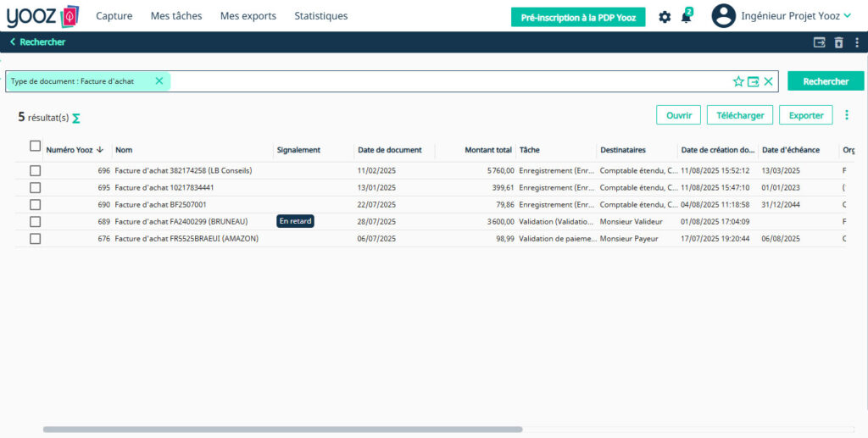The width and height of the screenshot is (868, 438).
Task: Click the Ouvrir button
Action: (679, 115)
